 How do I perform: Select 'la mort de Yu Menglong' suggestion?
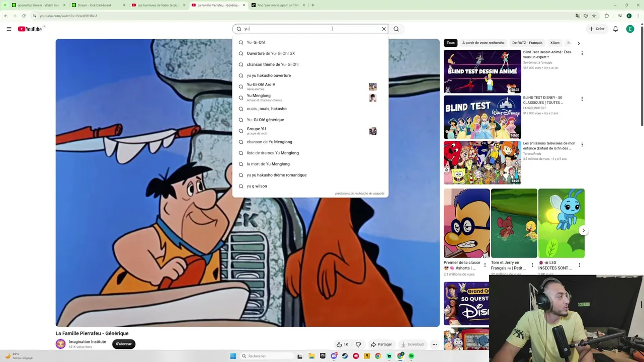point(310,164)
